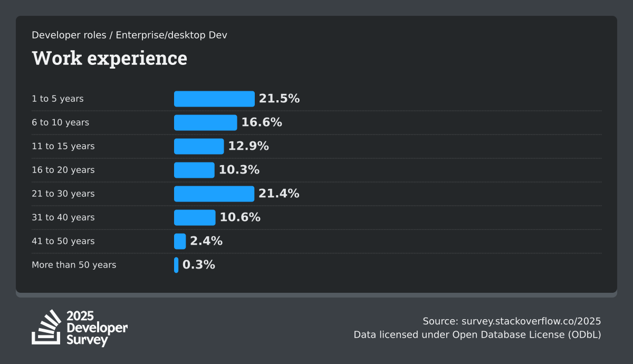
Task: Click the 6 to 10 years bar
Action: pyautogui.click(x=205, y=122)
